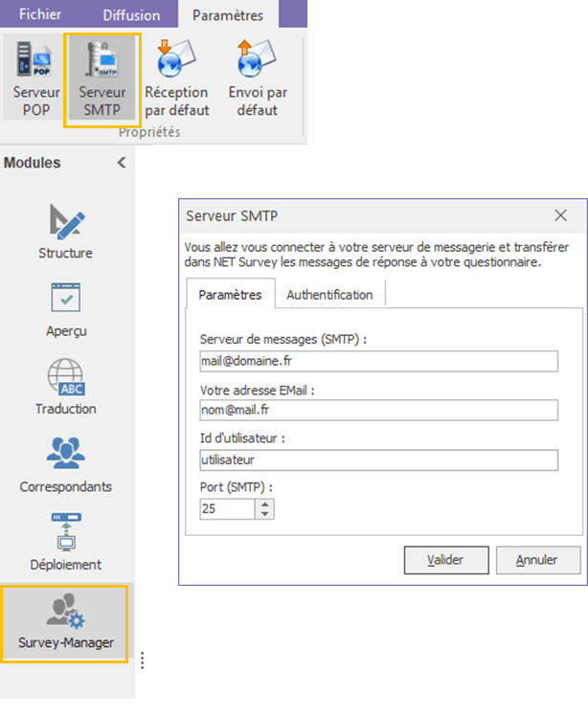588x717 pixels.
Task: Switch to the Authentification tab
Action: point(330,295)
